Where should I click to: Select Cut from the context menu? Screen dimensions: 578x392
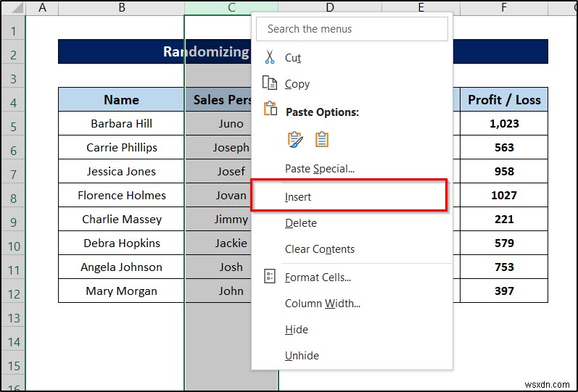(352, 58)
